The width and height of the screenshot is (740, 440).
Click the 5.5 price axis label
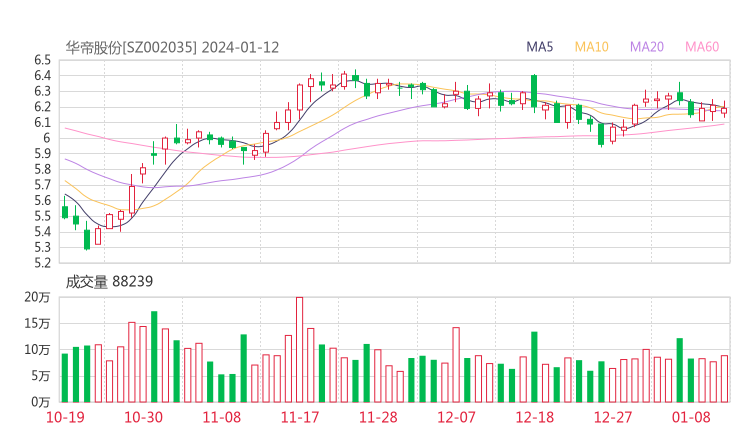click(x=42, y=216)
